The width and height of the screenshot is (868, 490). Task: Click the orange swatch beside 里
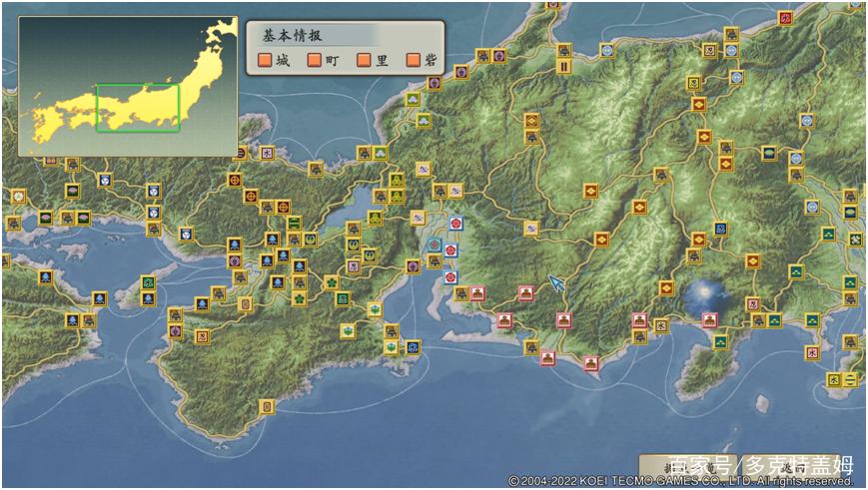364,60
